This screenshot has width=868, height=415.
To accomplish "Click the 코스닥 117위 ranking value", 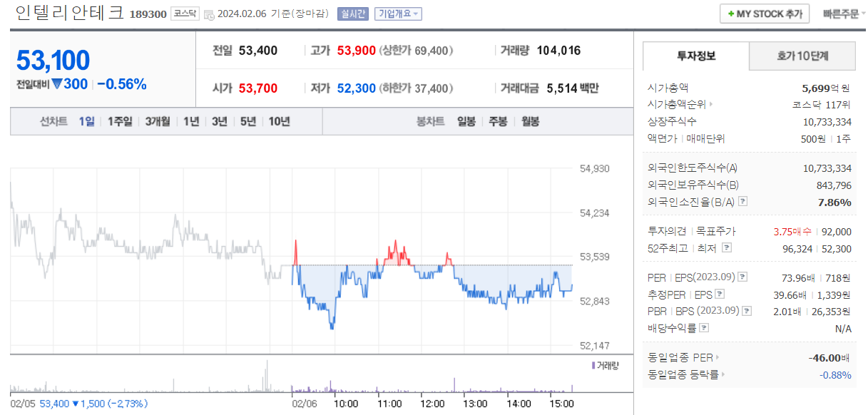I will (x=822, y=105).
